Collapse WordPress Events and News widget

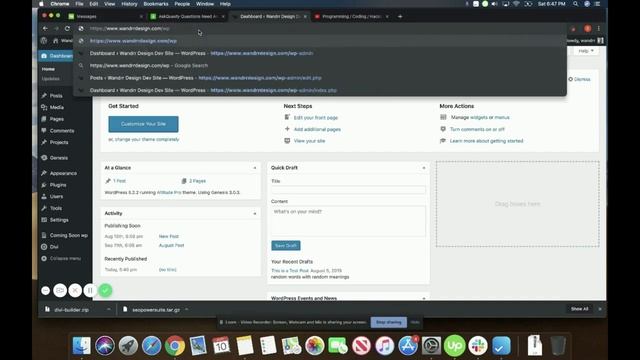pyautogui.click(x=424, y=298)
